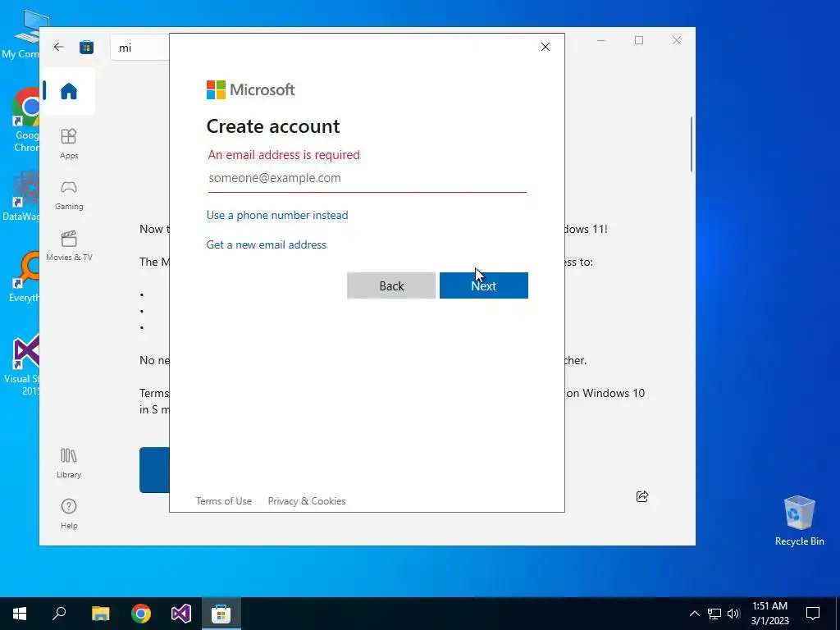Open Library in Store sidebar
840x630 pixels.
69,463
